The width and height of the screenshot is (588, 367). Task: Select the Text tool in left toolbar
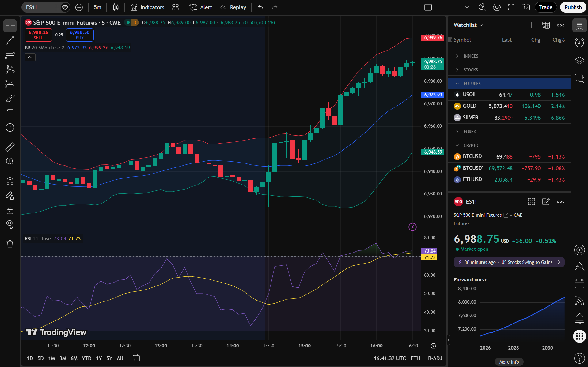click(10, 113)
